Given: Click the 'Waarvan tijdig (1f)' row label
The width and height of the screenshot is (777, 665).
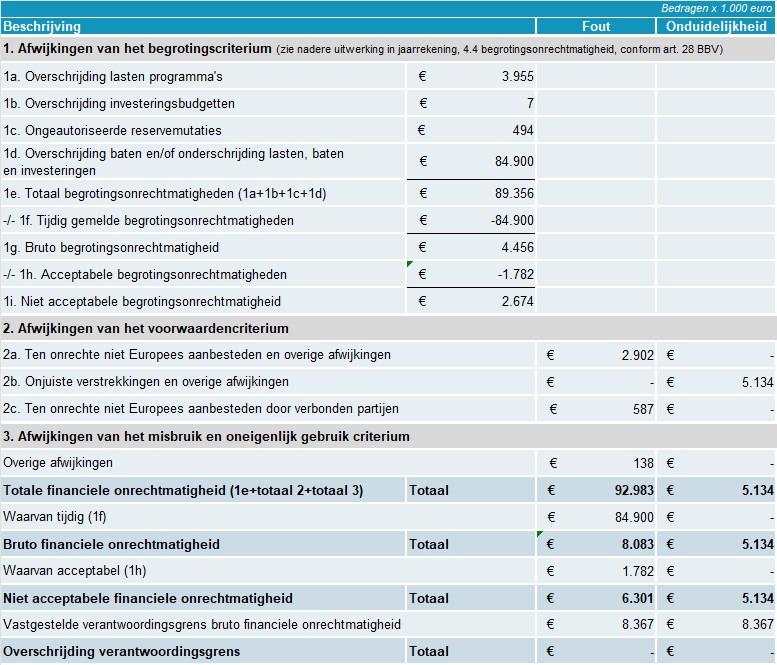Looking at the screenshot, I should (55, 517).
